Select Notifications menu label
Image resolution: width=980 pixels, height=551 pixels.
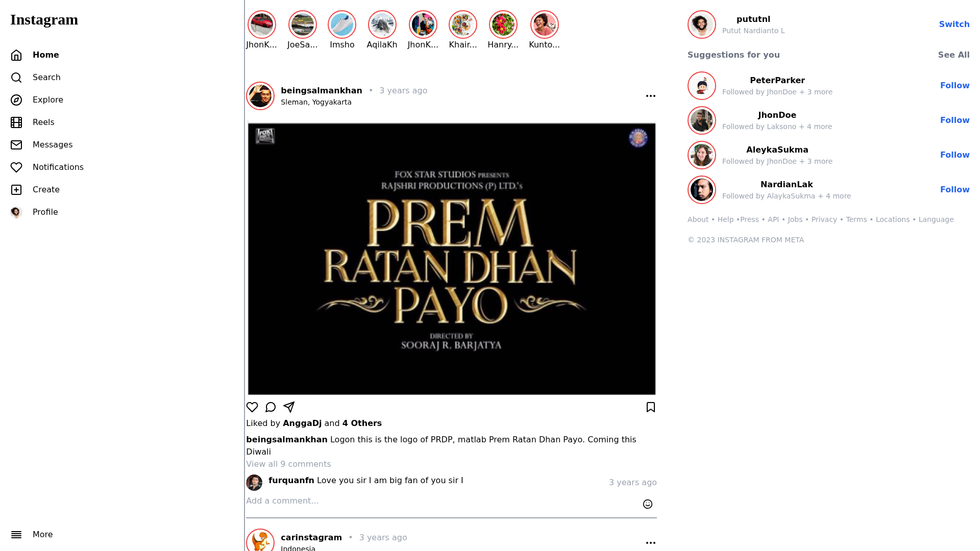58,167
